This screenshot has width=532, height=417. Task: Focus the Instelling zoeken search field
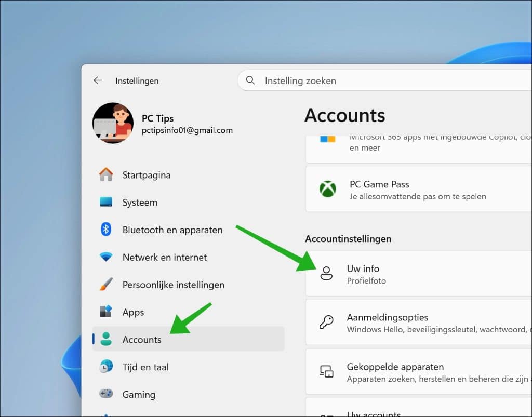coord(385,80)
